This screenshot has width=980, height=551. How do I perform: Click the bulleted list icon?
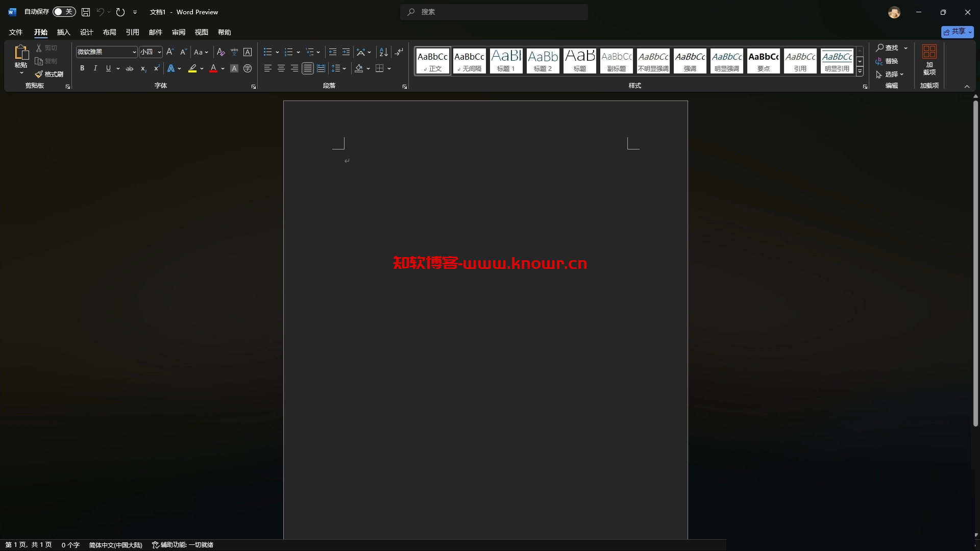click(267, 52)
